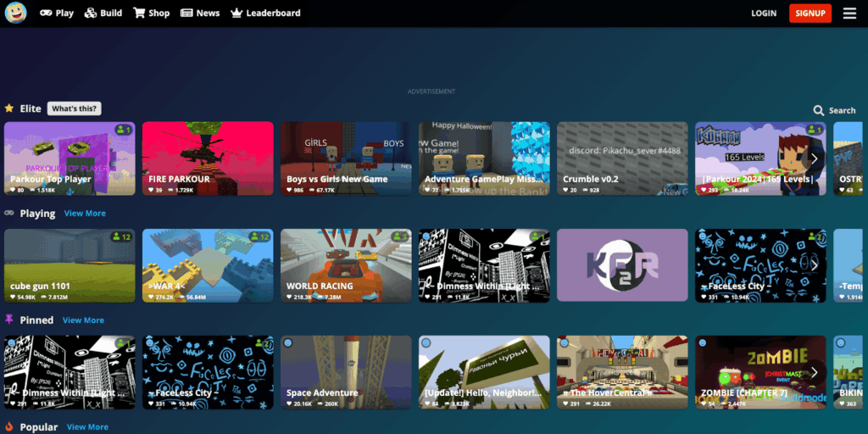868x434 pixels.
Task: Click the 'What's this?' button
Action: coord(74,108)
